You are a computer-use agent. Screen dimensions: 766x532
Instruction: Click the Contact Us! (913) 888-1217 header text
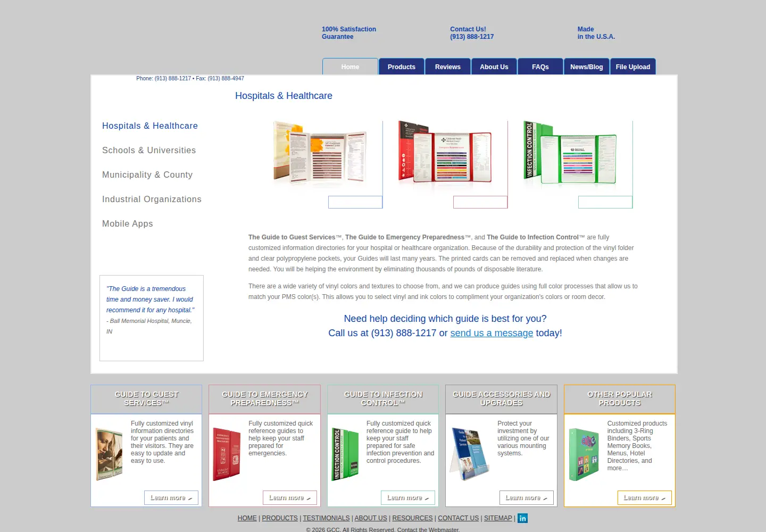click(472, 33)
